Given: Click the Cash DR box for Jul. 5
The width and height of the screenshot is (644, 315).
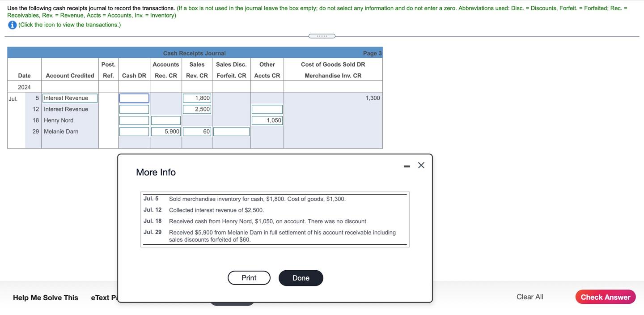Looking at the screenshot, I should pyautogui.click(x=134, y=98).
